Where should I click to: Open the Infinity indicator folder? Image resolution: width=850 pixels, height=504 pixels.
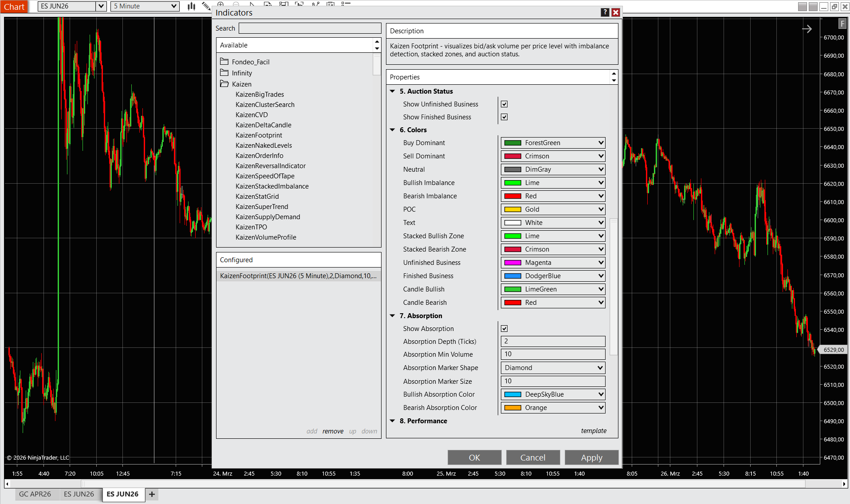click(241, 73)
